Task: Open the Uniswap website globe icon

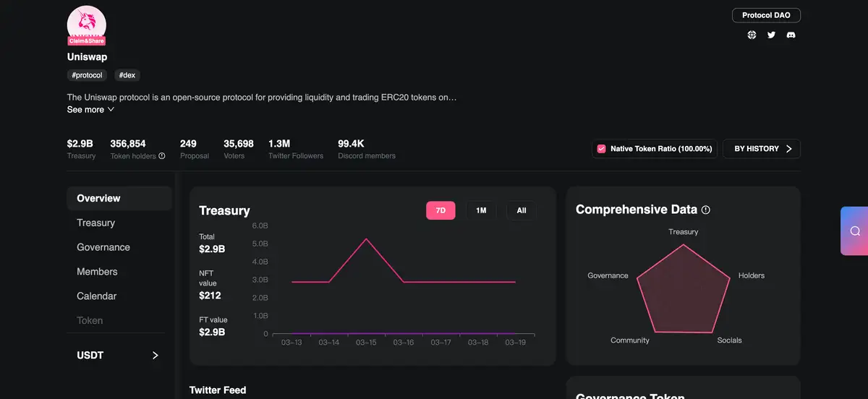Action: (x=752, y=35)
